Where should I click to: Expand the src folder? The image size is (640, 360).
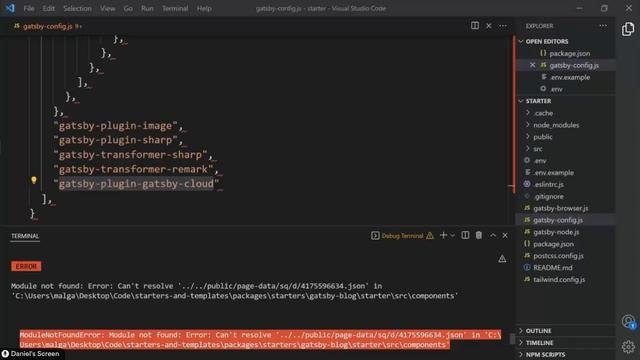tap(538, 149)
